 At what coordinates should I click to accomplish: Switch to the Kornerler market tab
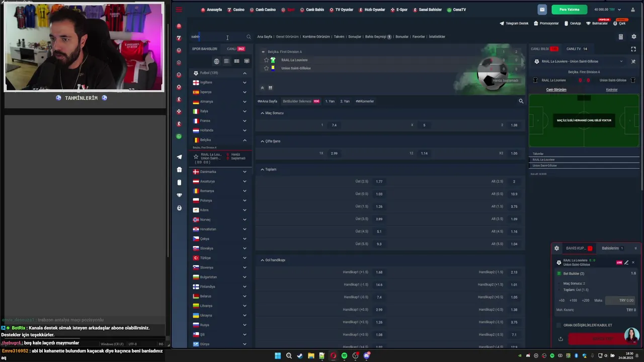(x=365, y=101)
